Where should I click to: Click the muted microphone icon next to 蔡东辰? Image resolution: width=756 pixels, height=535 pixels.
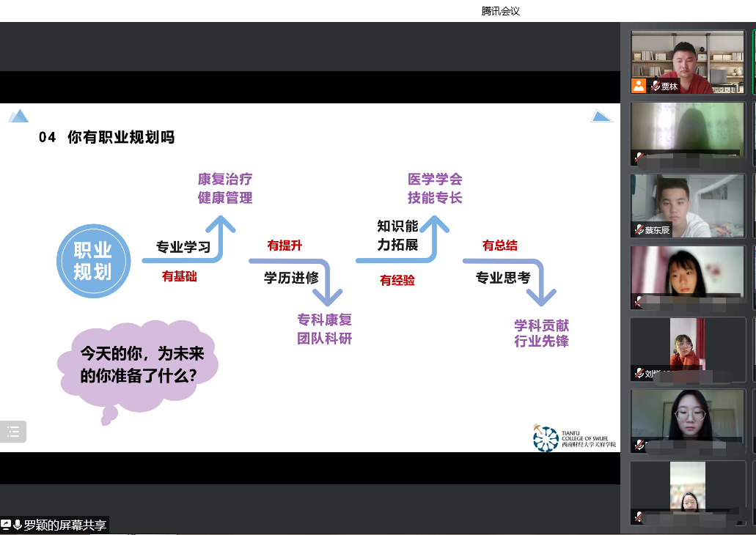click(639, 229)
